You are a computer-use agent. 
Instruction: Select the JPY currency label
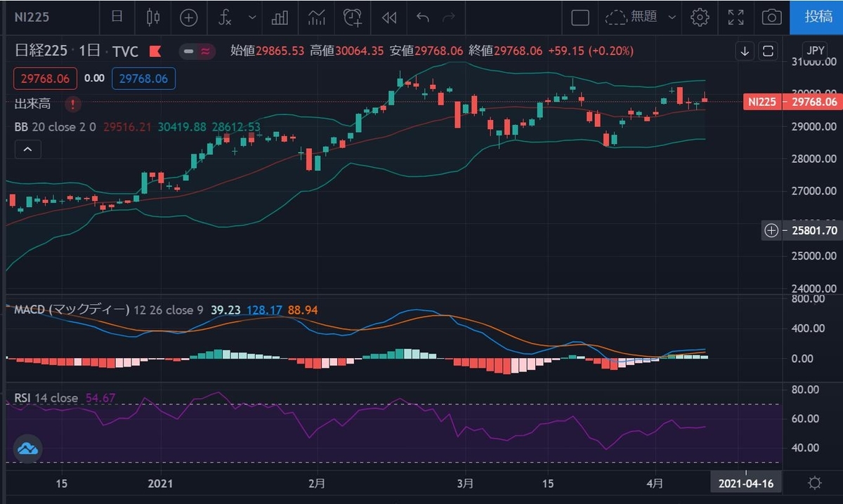coord(815,51)
